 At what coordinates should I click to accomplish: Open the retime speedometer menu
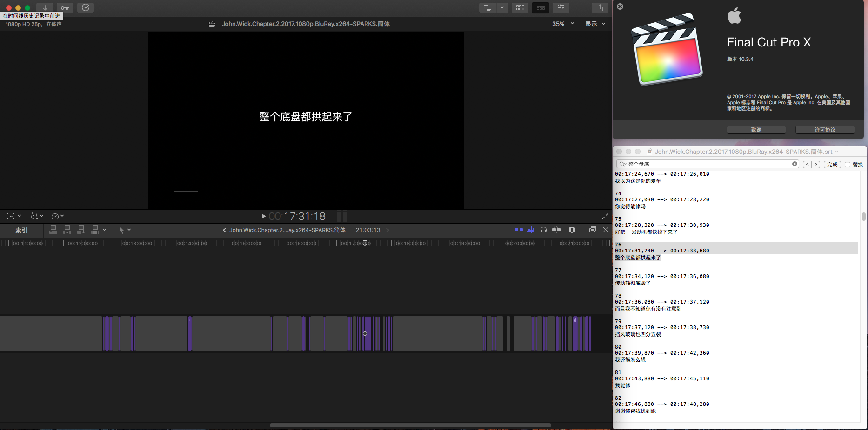(57, 216)
